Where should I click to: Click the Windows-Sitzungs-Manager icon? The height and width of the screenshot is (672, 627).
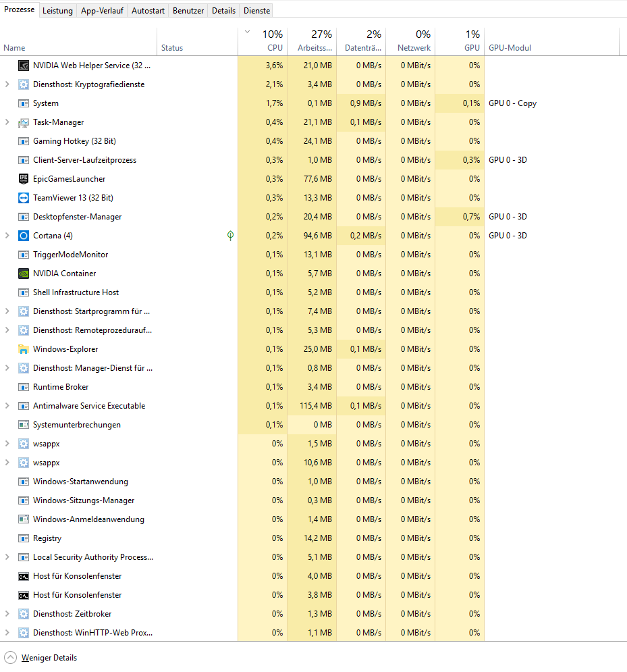[24, 500]
